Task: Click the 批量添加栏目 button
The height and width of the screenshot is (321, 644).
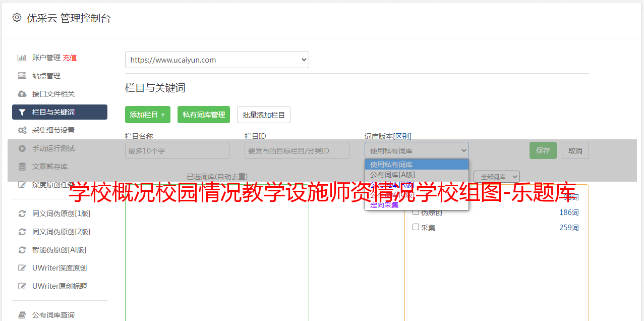Action: [264, 115]
